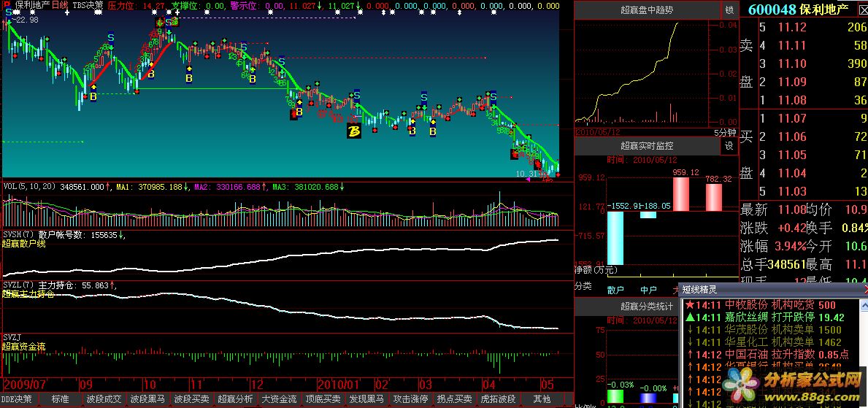Viewport: 868px width, 408px height.
Task: Click the green -0.03% statistic bar
Action: (615, 396)
